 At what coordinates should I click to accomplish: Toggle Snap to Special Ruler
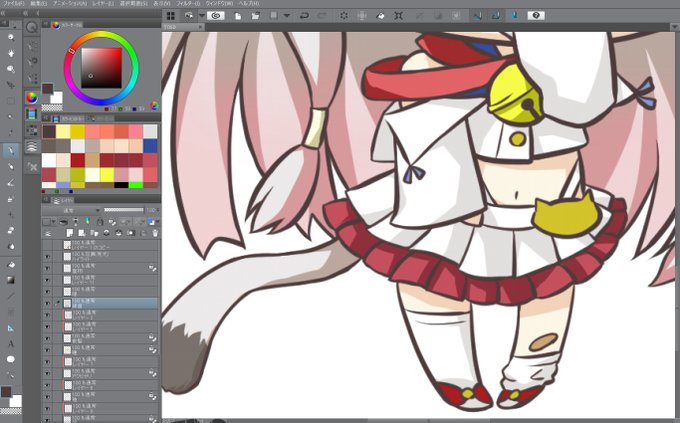click(x=495, y=16)
